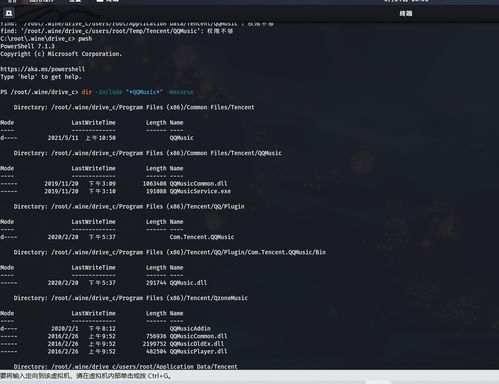Click the QQMusicAddin folder entry
The width and height of the screenshot is (499, 384).
(190, 329)
